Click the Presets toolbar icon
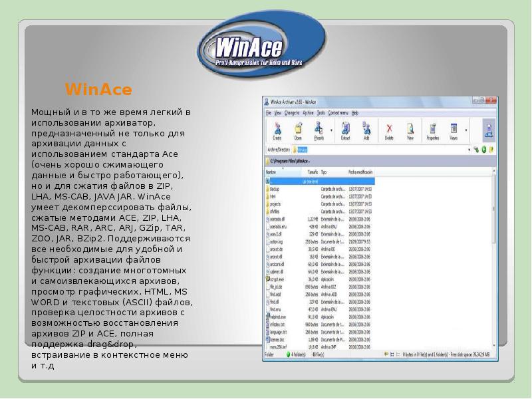The image size is (532, 399). [319, 130]
